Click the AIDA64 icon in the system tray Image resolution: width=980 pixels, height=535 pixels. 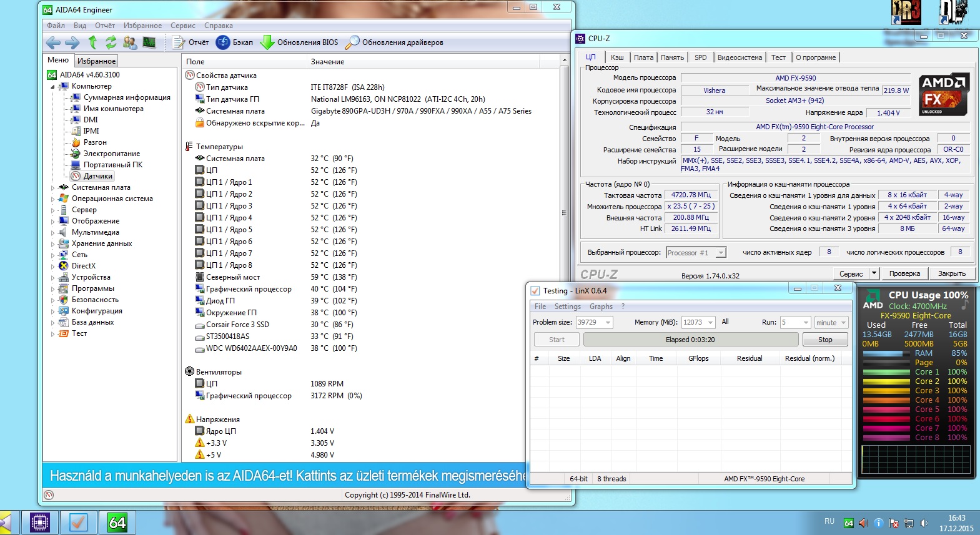[x=849, y=523]
